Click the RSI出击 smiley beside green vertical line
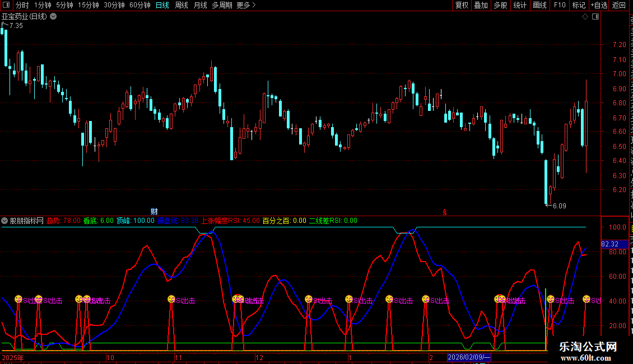This screenshot has width=633, height=364. click(x=551, y=299)
